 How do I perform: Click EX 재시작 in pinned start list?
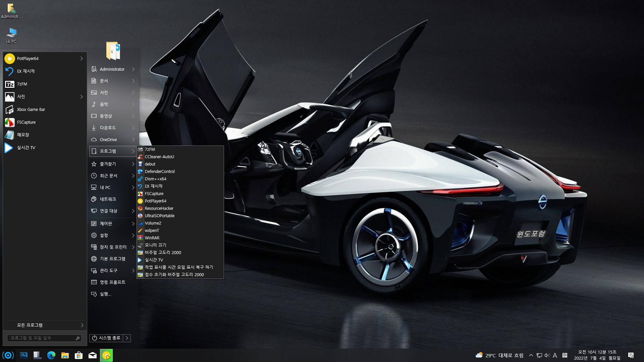[x=44, y=71]
